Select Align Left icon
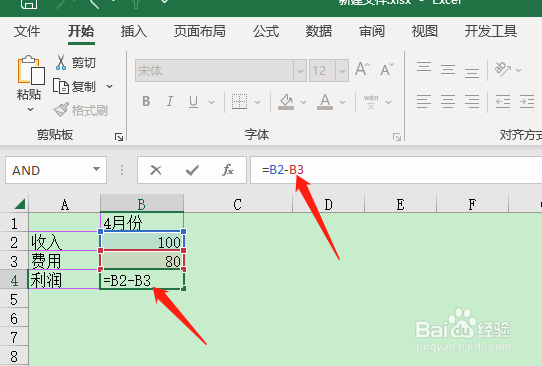Viewport: 542px width, 366px height. 424,102
